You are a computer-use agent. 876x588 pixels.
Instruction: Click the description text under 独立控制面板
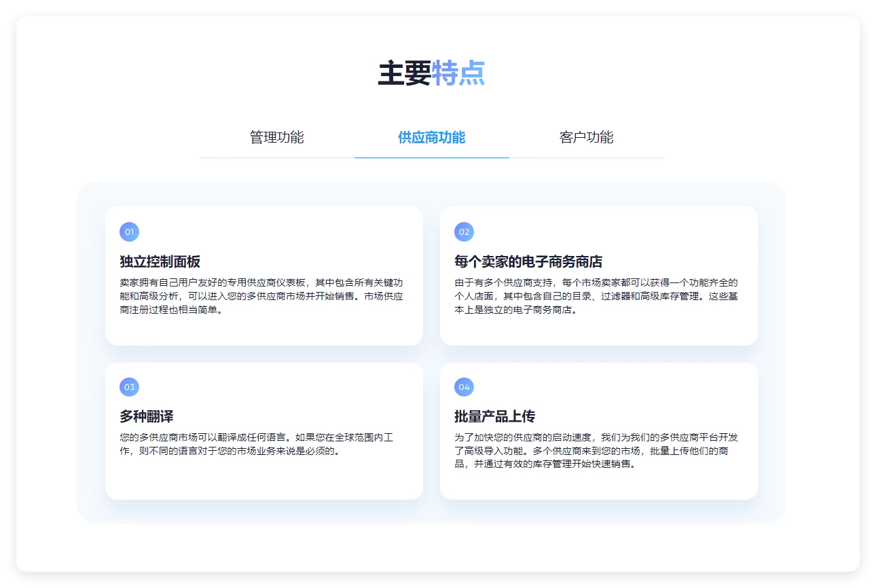pyautogui.click(x=261, y=296)
